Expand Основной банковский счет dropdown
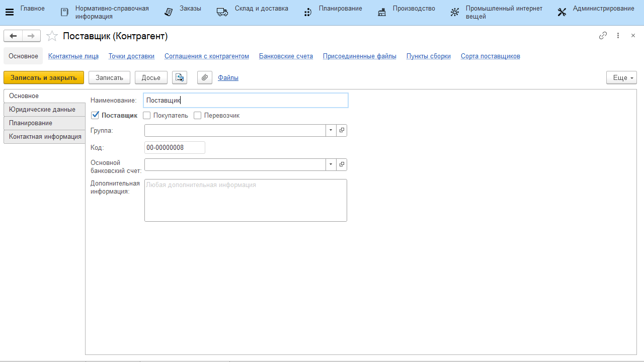 [x=331, y=165]
